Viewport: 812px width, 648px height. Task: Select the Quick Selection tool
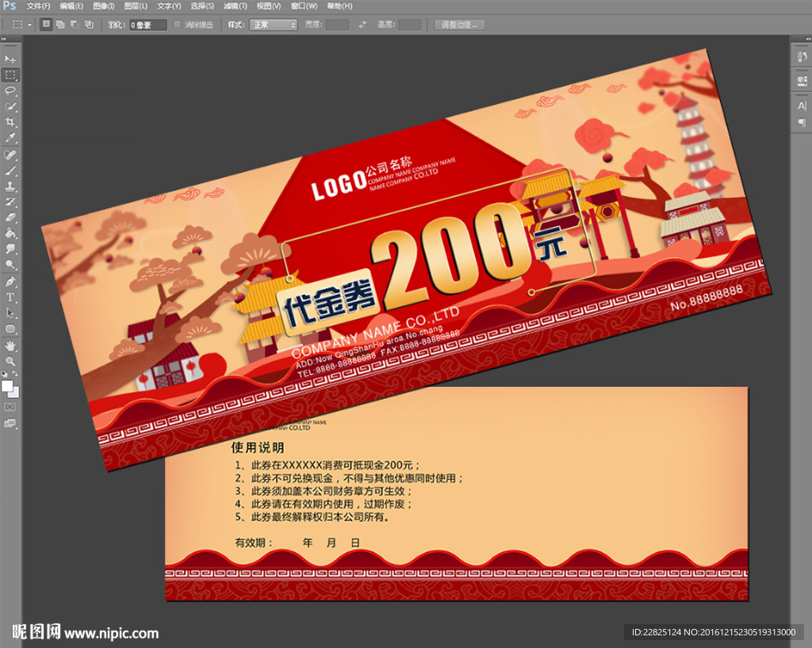pyautogui.click(x=10, y=107)
